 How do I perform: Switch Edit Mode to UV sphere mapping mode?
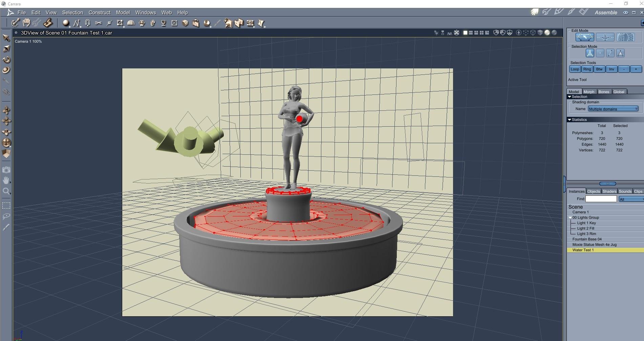pyautogui.click(x=625, y=37)
